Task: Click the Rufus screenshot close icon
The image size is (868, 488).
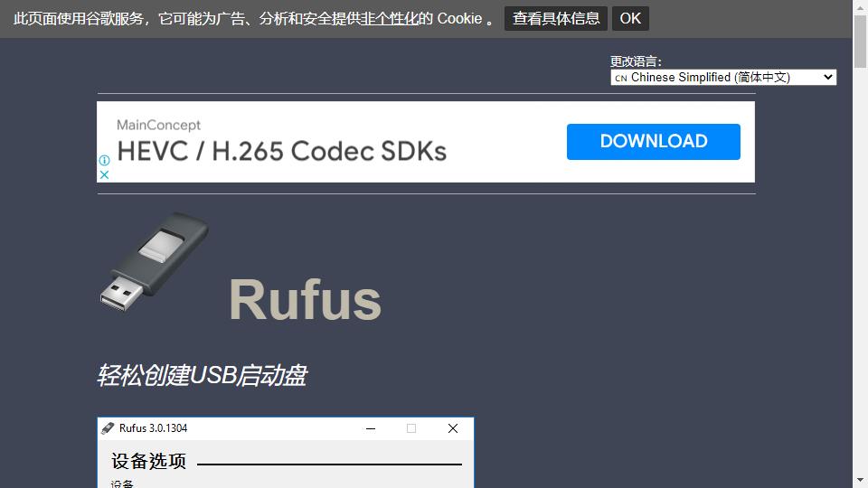Action: 453,428
